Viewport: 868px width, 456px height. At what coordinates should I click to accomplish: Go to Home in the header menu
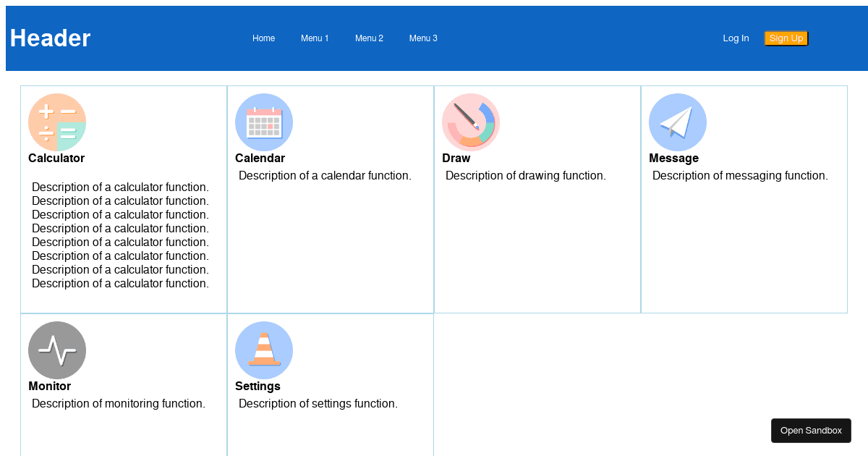pyautogui.click(x=263, y=38)
